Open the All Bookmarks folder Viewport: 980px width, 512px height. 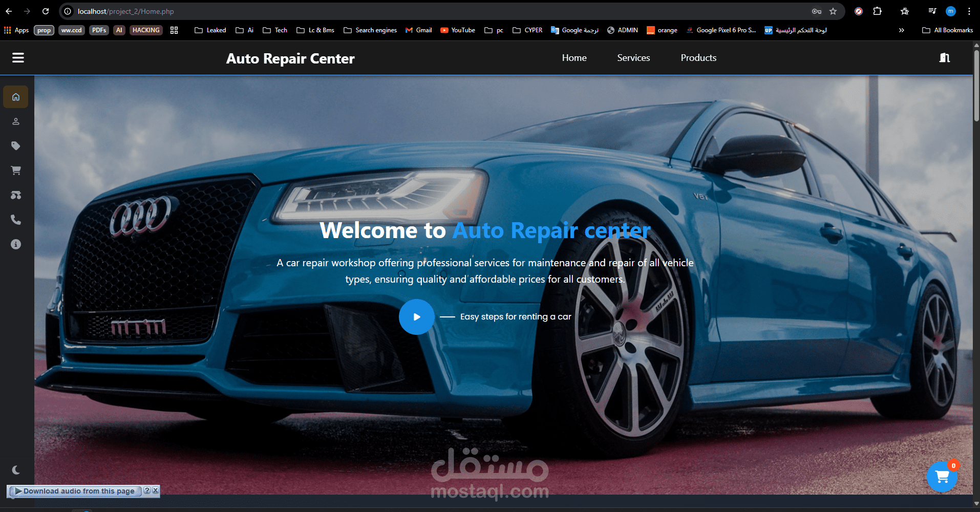[x=947, y=30]
